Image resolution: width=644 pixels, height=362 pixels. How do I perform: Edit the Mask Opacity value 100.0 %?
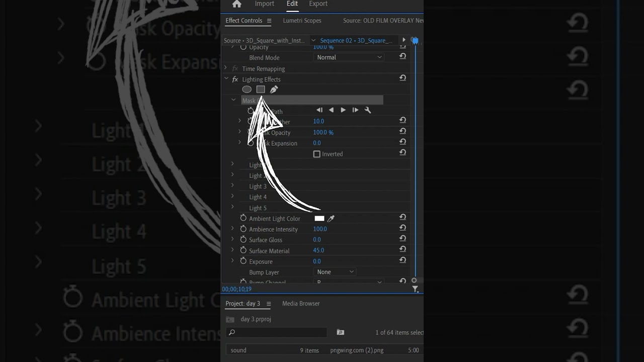point(323,132)
